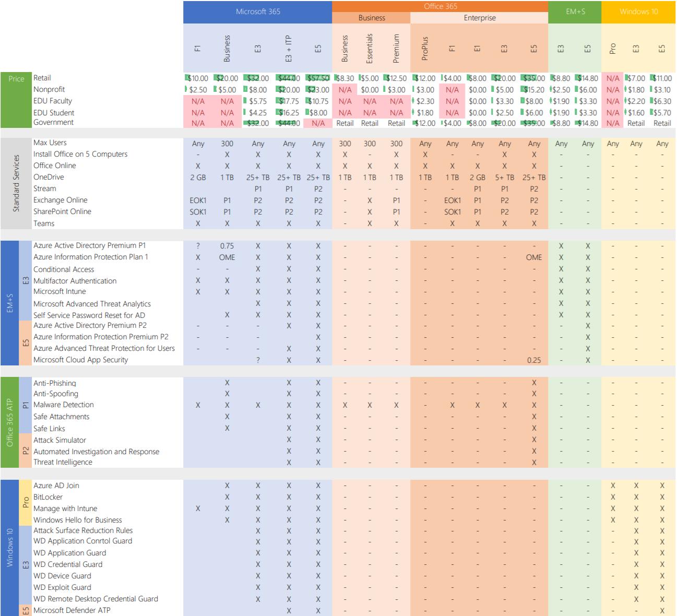Select the 5+ TB OneDrive cell

click(x=504, y=177)
